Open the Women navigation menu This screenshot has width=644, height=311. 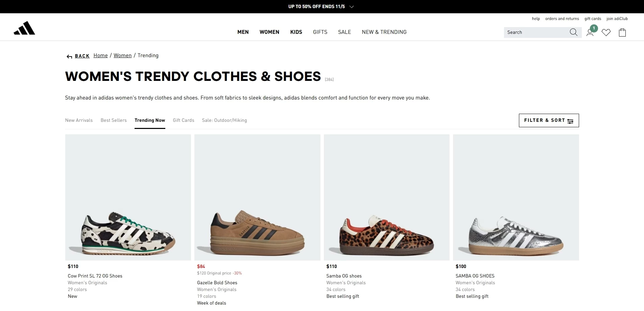coord(269,32)
